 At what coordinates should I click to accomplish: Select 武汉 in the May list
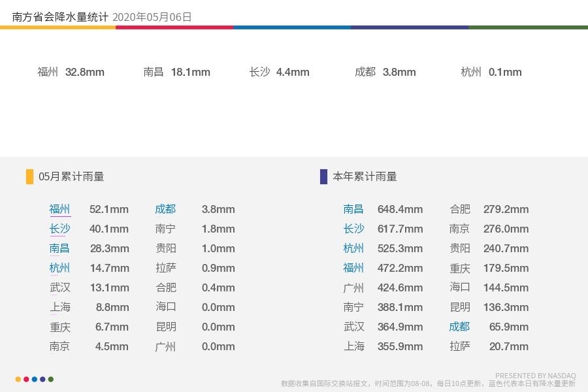(x=60, y=287)
